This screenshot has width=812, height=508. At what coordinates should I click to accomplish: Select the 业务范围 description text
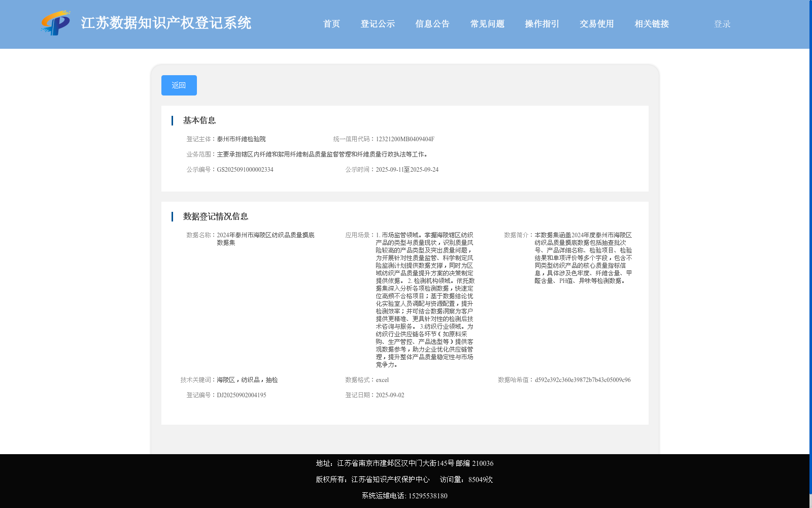[x=323, y=154]
